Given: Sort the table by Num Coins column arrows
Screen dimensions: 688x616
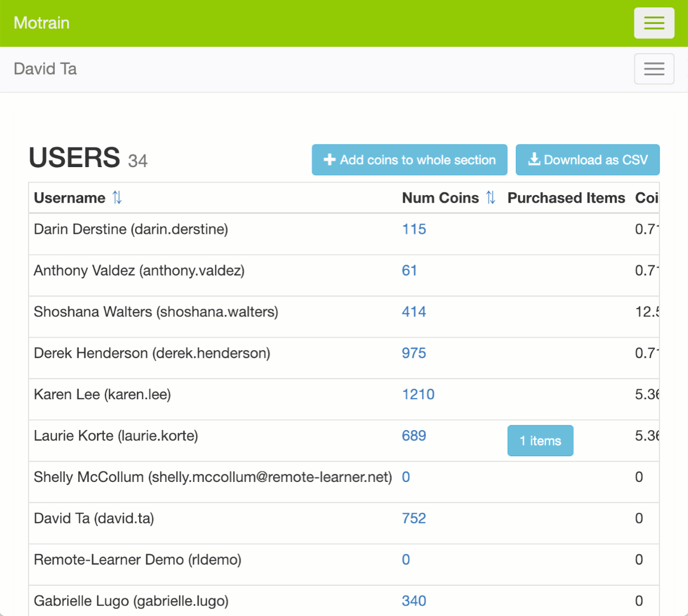Looking at the screenshot, I should (x=490, y=197).
